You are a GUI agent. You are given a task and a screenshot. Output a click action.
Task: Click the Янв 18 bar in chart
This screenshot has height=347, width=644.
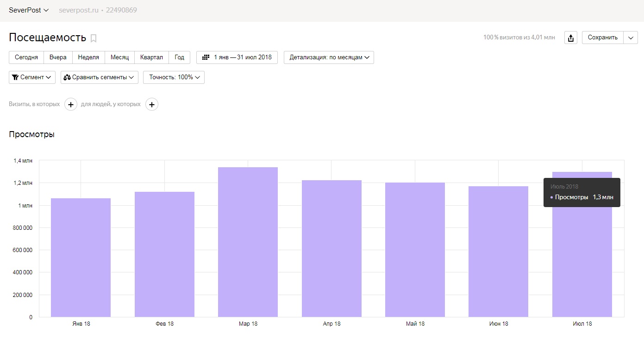[x=81, y=258]
